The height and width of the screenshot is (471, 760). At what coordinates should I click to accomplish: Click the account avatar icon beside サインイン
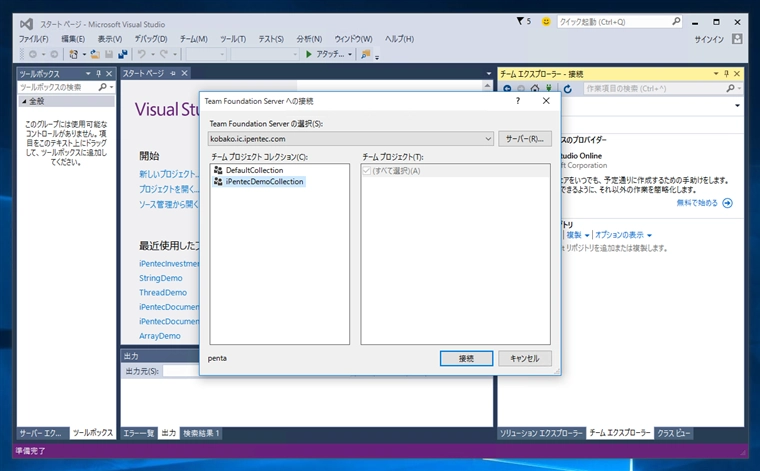737,39
